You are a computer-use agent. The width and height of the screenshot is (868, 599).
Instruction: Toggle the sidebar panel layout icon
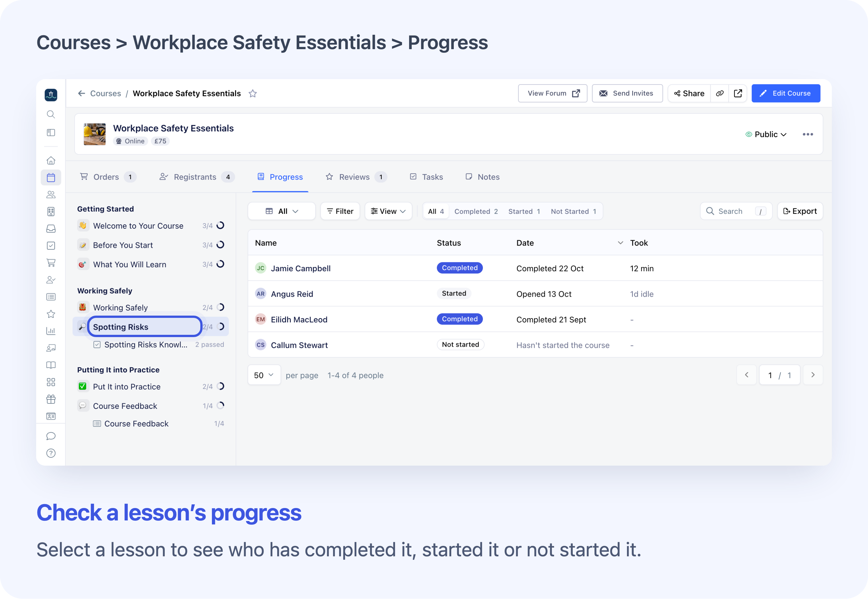[x=51, y=133]
